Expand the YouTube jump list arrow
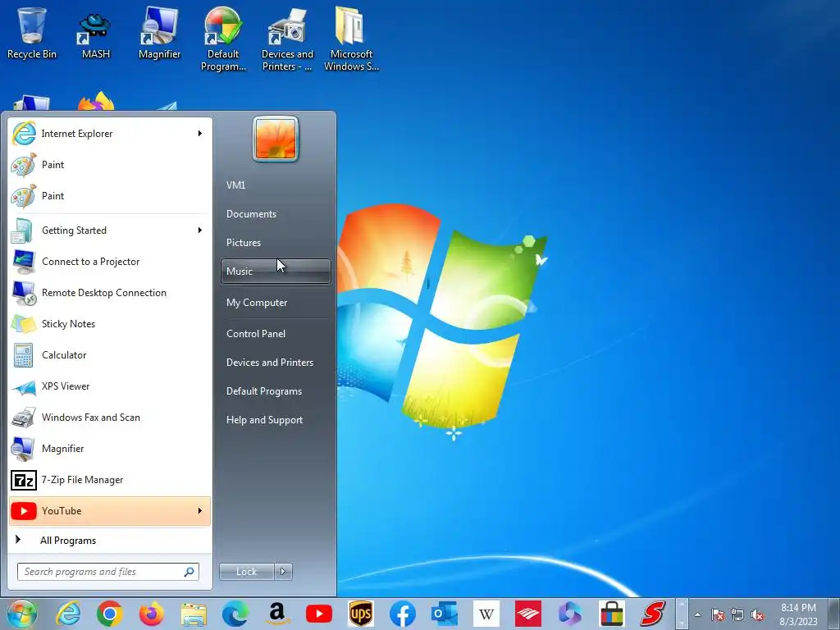 click(x=200, y=510)
